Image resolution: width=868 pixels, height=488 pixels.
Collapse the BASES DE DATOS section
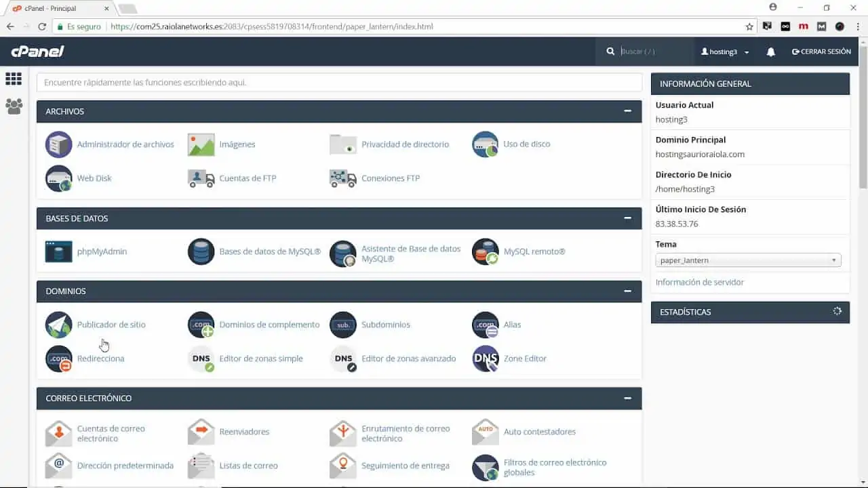pyautogui.click(x=628, y=218)
